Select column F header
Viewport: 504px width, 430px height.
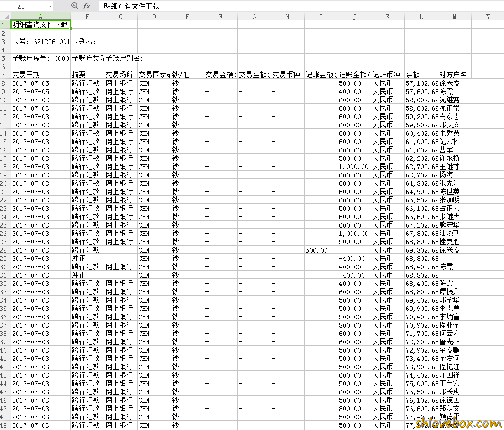click(x=221, y=17)
